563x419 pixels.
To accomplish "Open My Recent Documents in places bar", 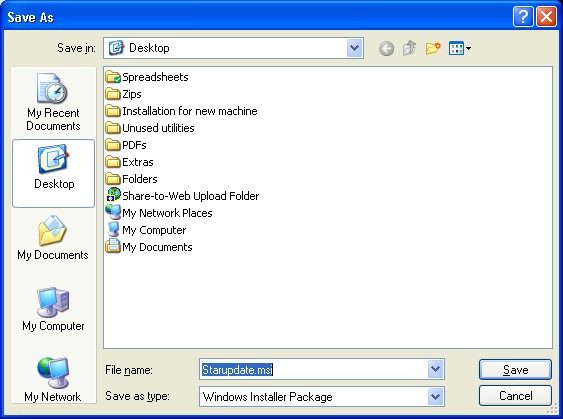I will click(x=53, y=102).
